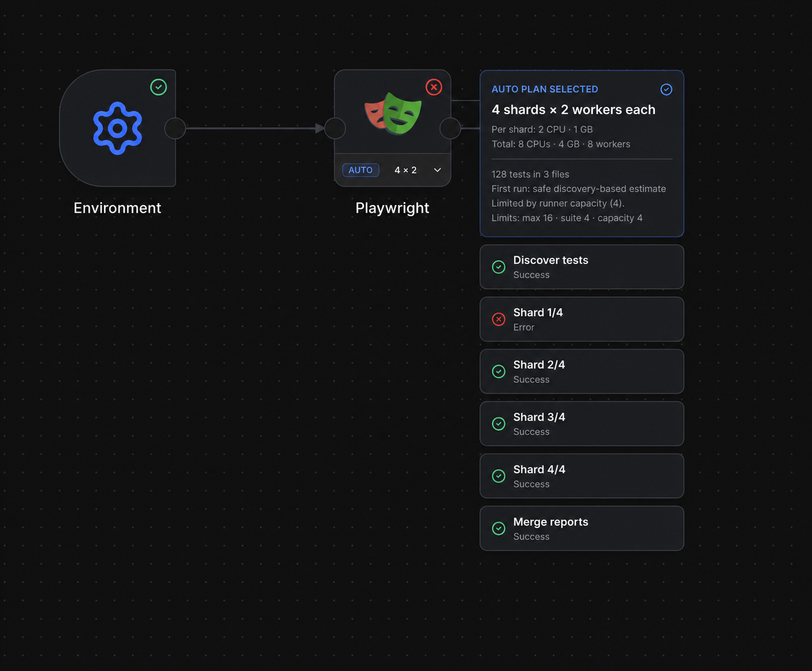Click 'Limits: max 16 · suite 4 · capacity 4'
The width and height of the screenshot is (812, 671).
tap(567, 218)
